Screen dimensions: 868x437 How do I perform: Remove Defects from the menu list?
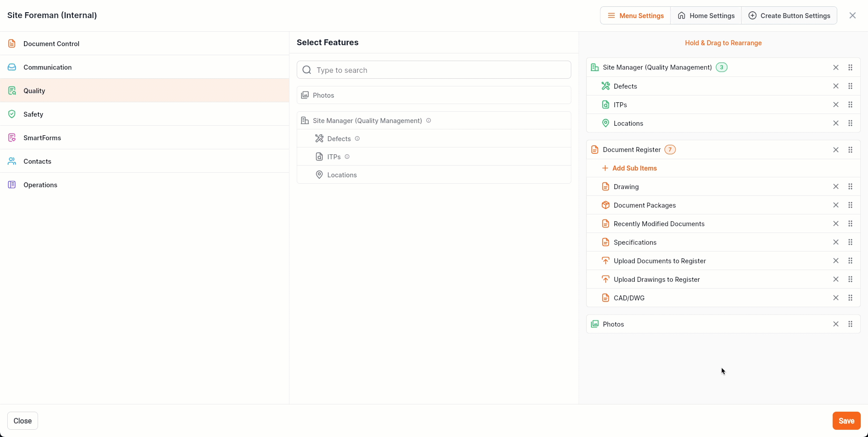[835, 86]
